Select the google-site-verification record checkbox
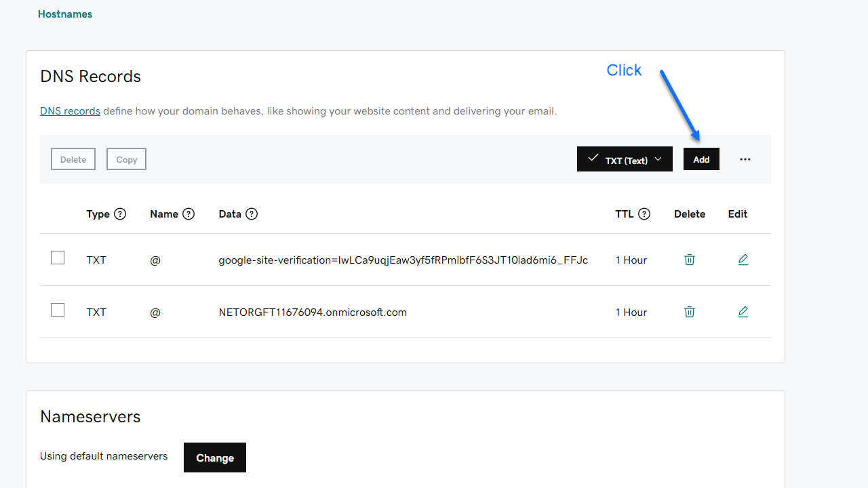 (58, 258)
